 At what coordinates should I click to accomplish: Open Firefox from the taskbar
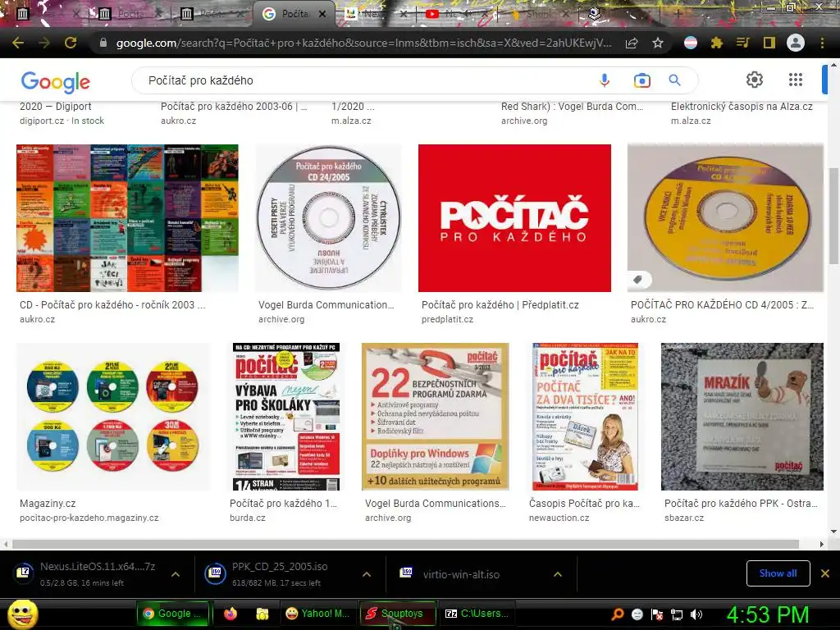(231, 614)
